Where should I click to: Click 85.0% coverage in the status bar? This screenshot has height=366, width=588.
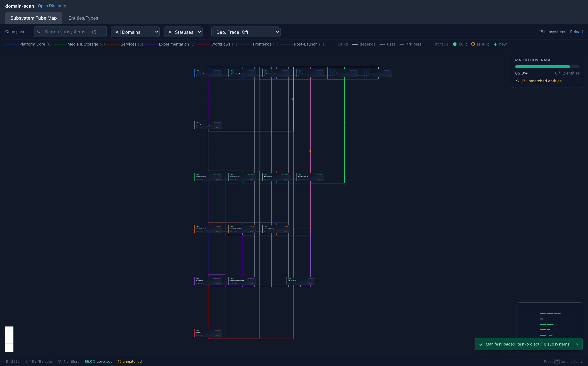[98, 362]
